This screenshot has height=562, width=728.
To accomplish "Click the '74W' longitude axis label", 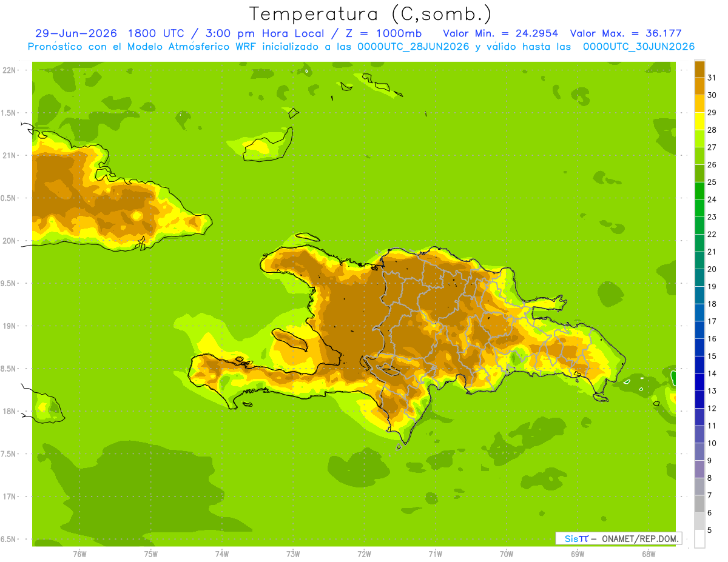I will coord(221,554).
